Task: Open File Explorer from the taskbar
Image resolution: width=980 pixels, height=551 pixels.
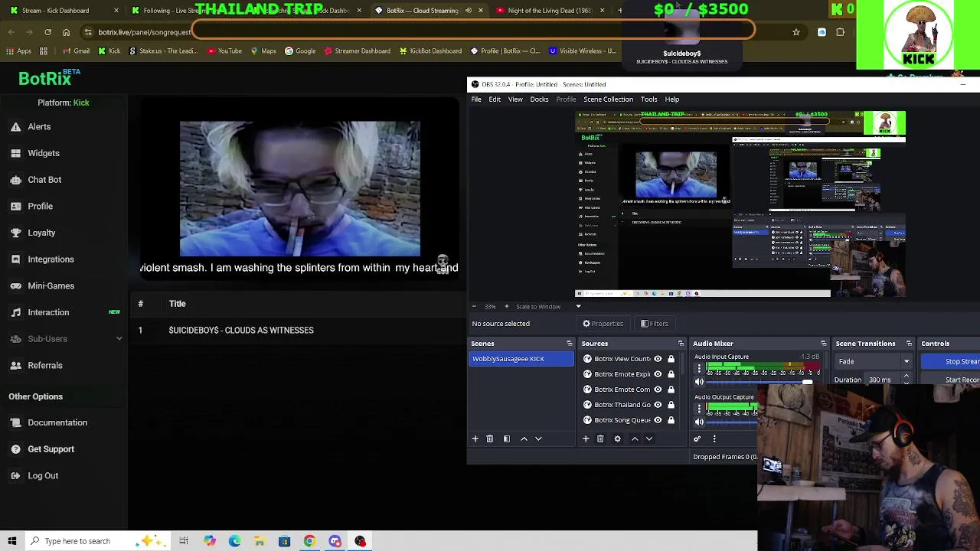Action: pyautogui.click(x=260, y=541)
